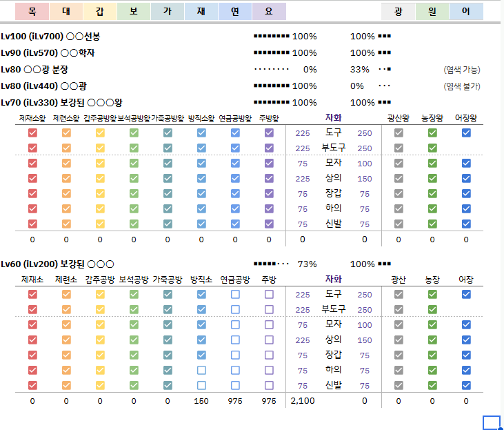Select Lv70 (iLv330) 보강된 ○○○왕 title
The height and width of the screenshot is (430, 504).
point(61,103)
